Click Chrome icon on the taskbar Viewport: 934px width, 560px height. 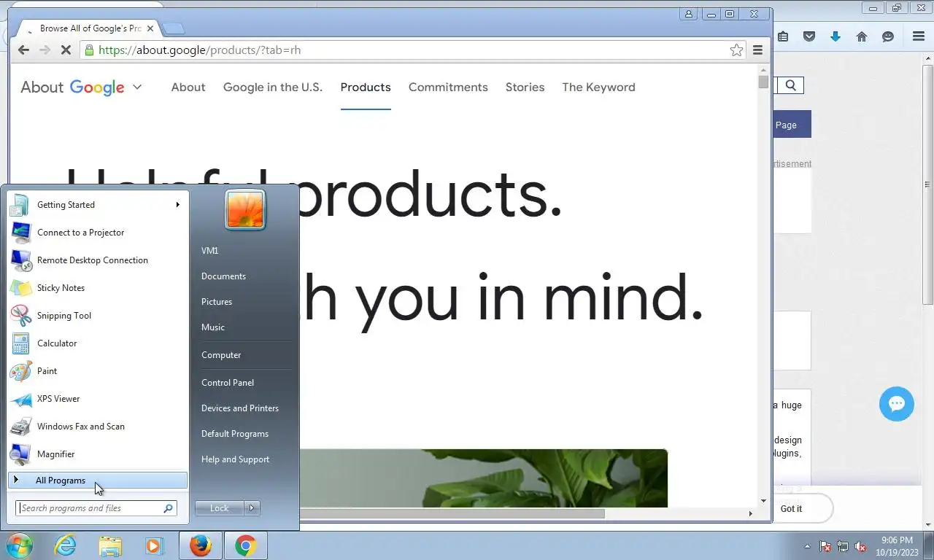click(x=245, y=545)
